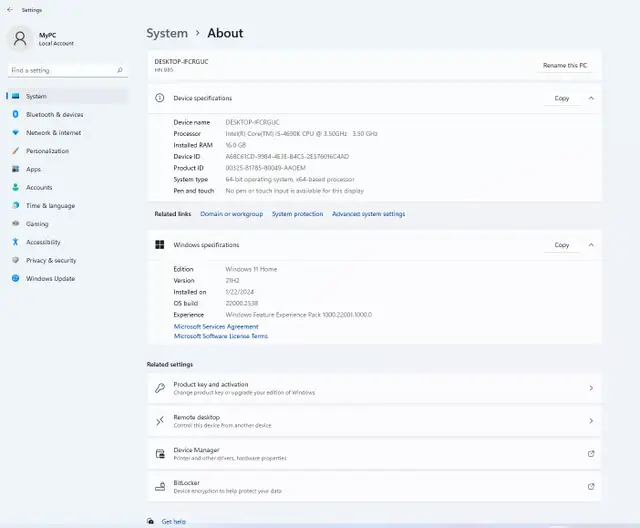Select the Accounts person icon
Image resolution: width=640 pixels, height=528 pixels.
click(x=16, y=187)
